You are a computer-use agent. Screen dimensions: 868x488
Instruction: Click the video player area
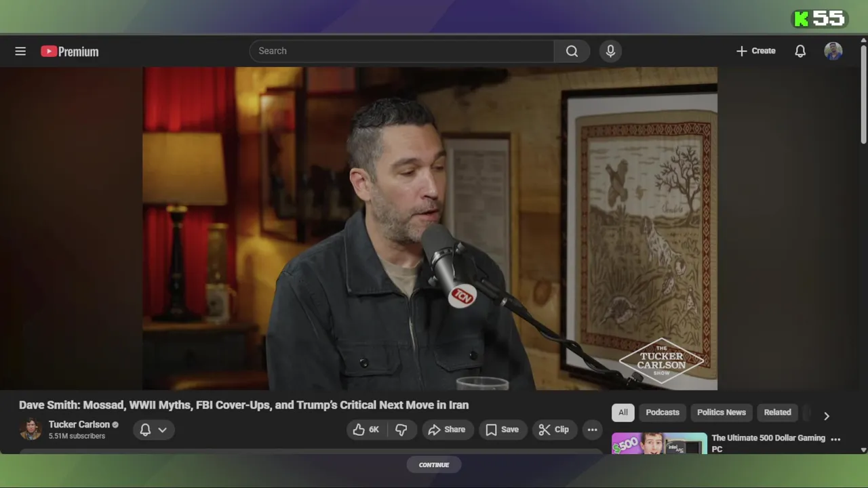430,228
